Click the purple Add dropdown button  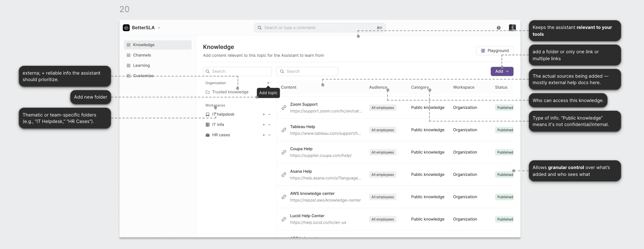coord(502,71)
